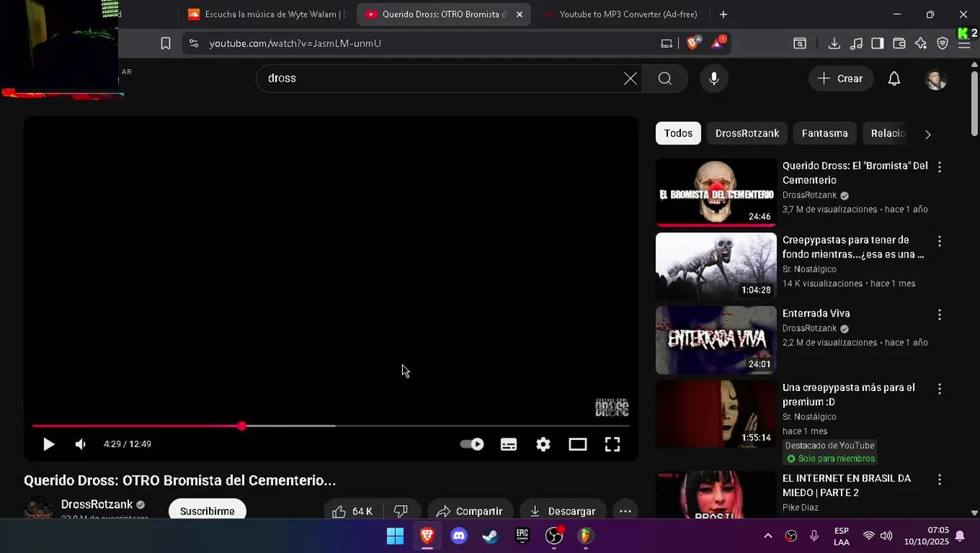Close the Querido Dross browser tab

click(520, 14)
